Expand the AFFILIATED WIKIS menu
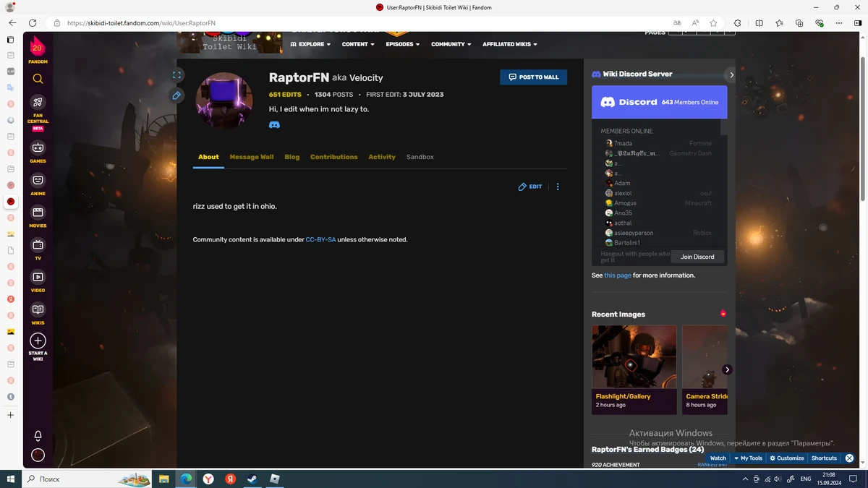 (x=509, y=43)
